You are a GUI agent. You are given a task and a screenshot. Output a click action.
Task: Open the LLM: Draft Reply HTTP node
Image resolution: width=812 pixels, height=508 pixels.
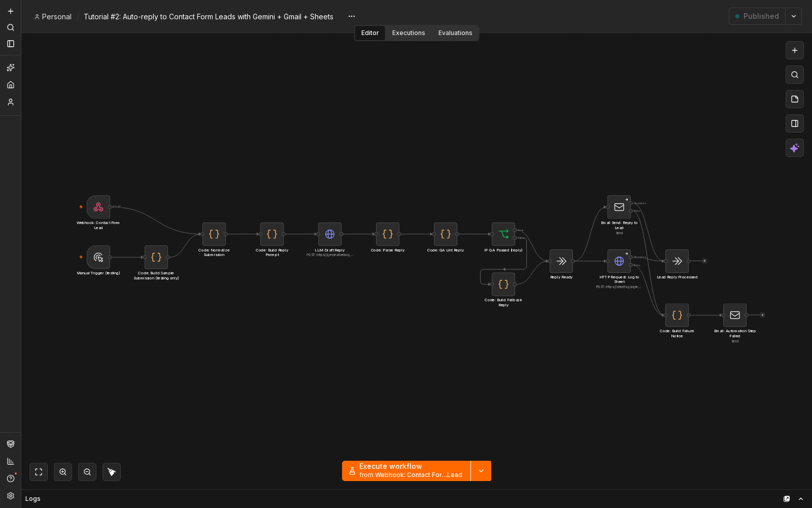[330, 234]
